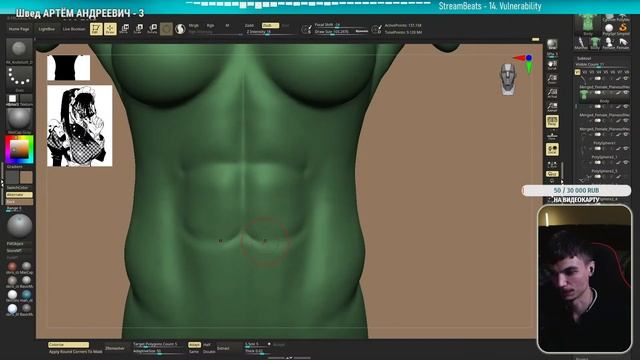Select the Scale transform button
640x360 pixels.
[138, 29]
